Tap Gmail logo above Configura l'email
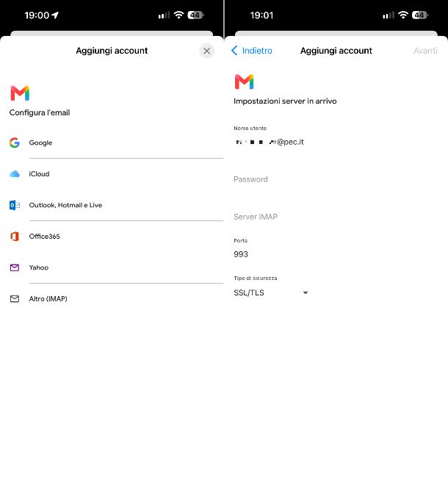Image resolution: width=448 pixels, height=485 pixels. (x=20, y=93)
